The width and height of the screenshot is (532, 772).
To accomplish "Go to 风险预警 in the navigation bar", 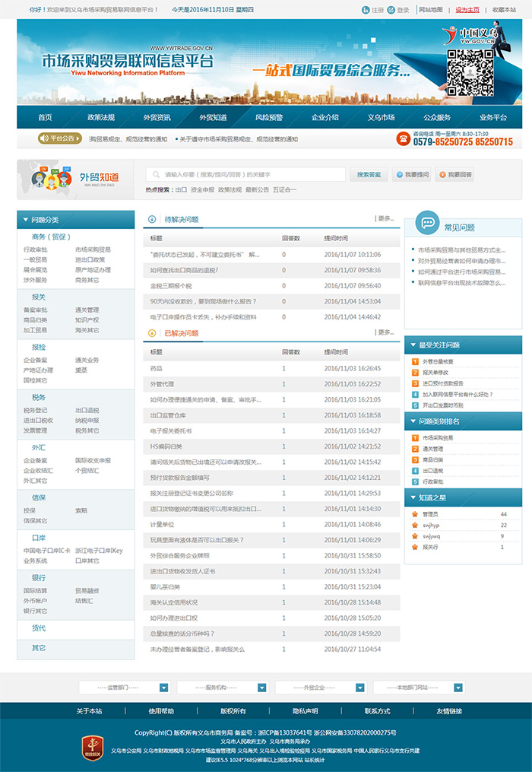I will tap(269, 117).
